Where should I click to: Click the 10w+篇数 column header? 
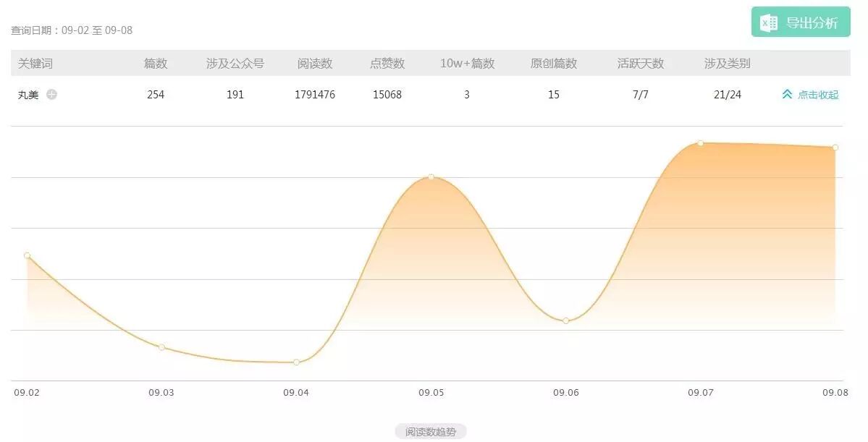(467, 64)
